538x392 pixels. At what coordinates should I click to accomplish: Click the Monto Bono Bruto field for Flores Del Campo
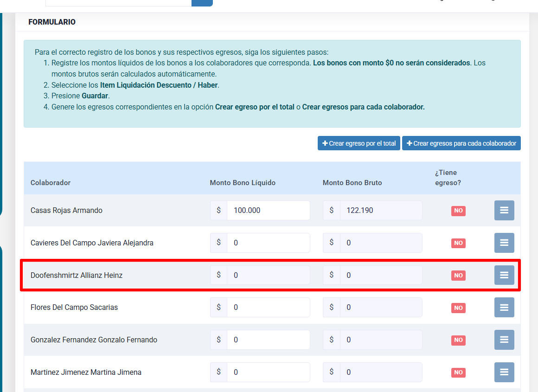click(x=380, y=307)
